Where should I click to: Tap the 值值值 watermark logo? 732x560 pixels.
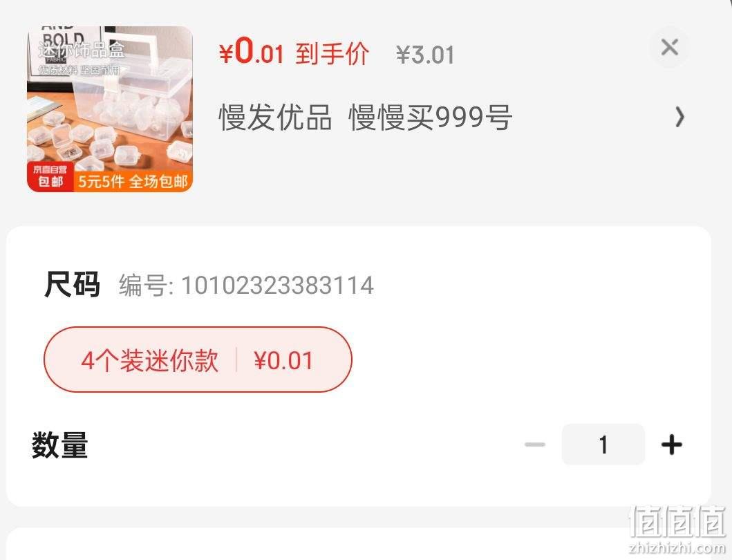pyautogui.click(x=677, y=522)
